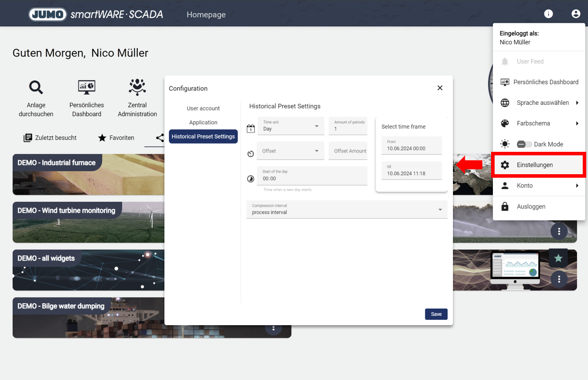Viewport: 588px width, 380px height.
Task: Close the Configuration dialog
Action: 440,88
